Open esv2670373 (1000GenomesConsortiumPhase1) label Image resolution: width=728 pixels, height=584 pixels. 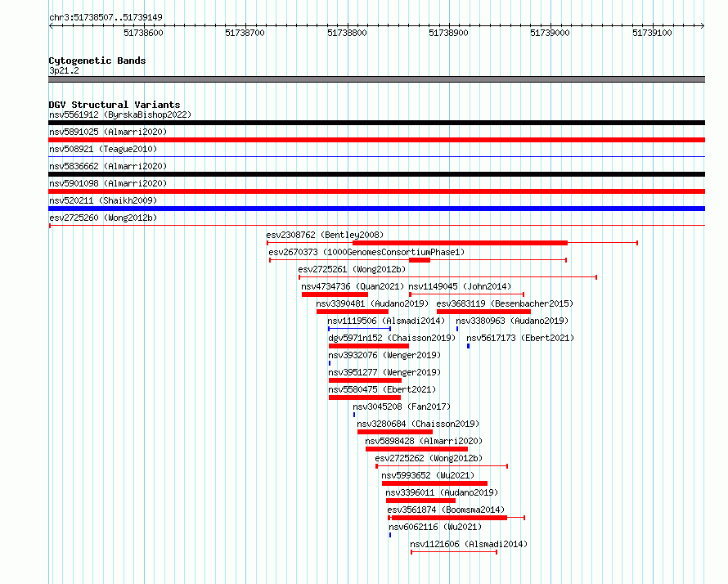(366, 252)
